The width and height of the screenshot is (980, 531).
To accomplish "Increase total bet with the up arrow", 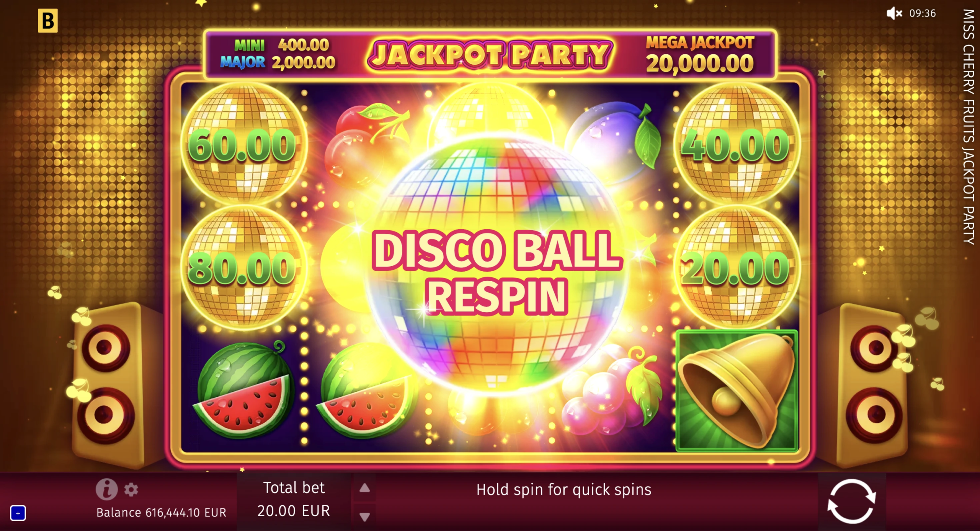I will click(x=364, y=488).
